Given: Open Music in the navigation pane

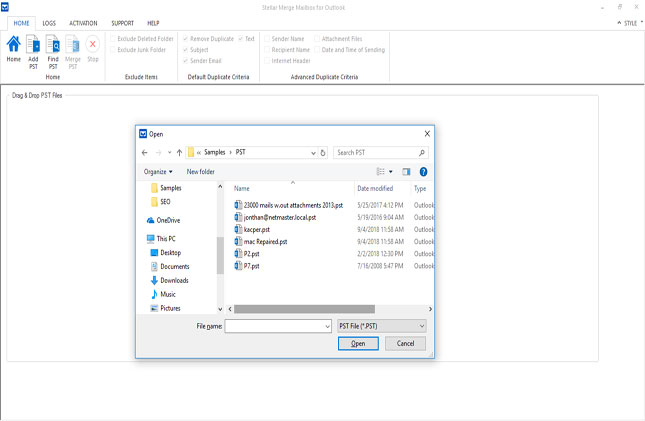Looking at the screenshot, I should point(163,294).
